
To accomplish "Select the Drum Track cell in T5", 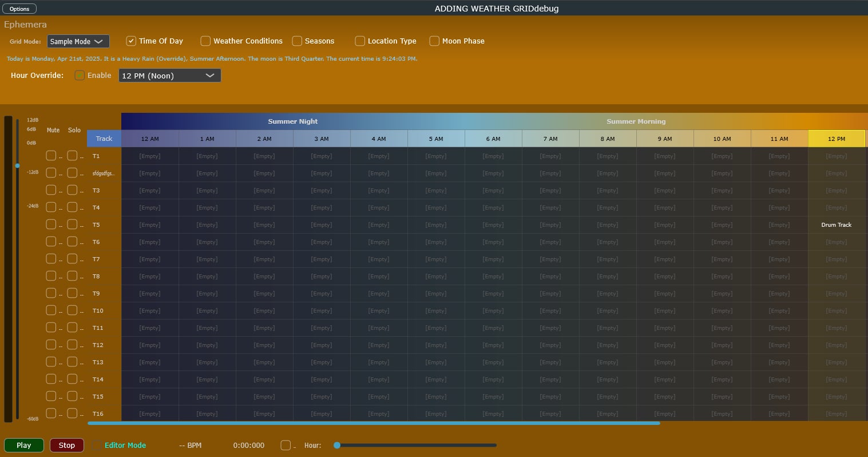I will coord(836,225).
